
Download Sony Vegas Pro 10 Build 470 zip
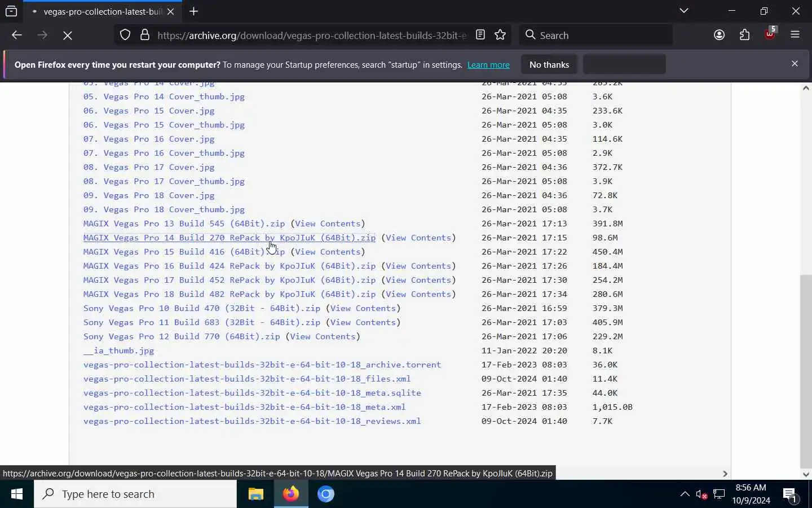[x=202, y=308]
